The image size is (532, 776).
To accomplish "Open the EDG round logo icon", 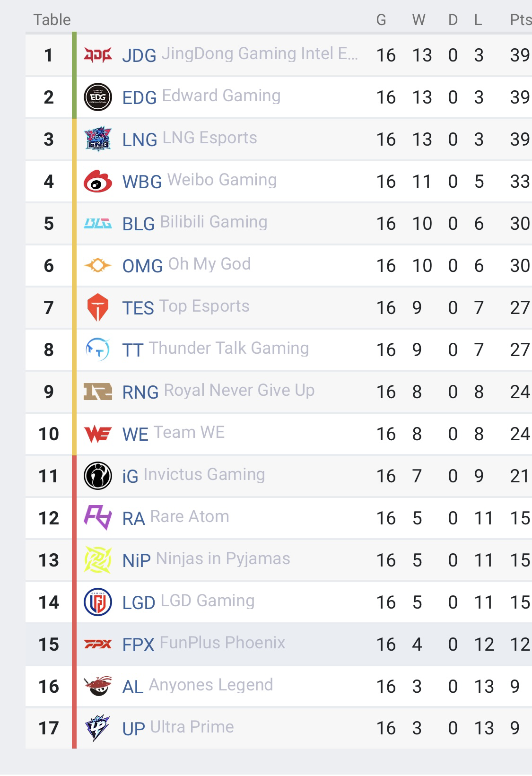I will pos(98,97).
